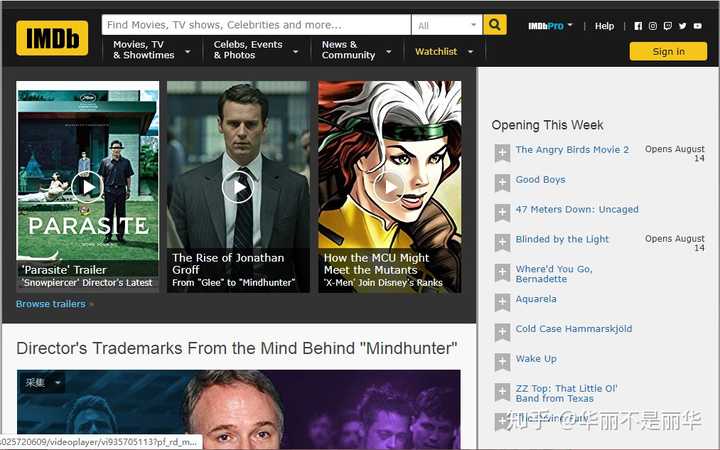Play The Rise of Jonathan Groff video
This screenshot has height=450, width=720.
238,187
